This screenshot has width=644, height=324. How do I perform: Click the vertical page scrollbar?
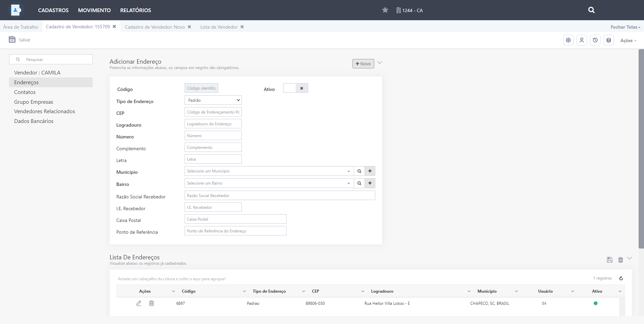[x=641, y=149]
